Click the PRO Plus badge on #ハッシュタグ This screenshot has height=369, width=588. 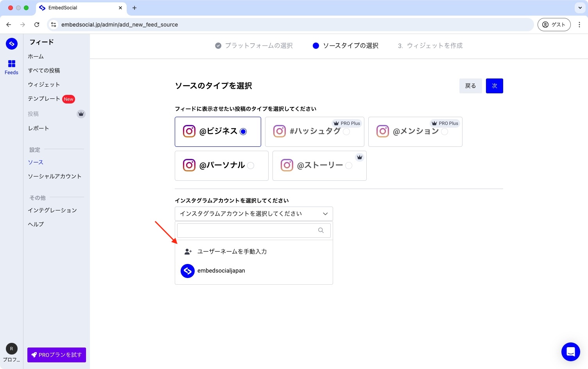[x=347, y=123]
